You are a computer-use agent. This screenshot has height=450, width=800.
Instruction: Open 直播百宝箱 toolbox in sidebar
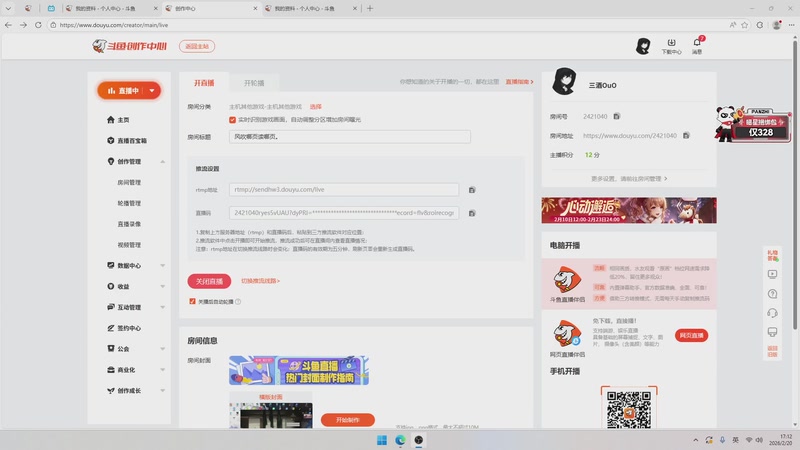(x=127, y=140)
